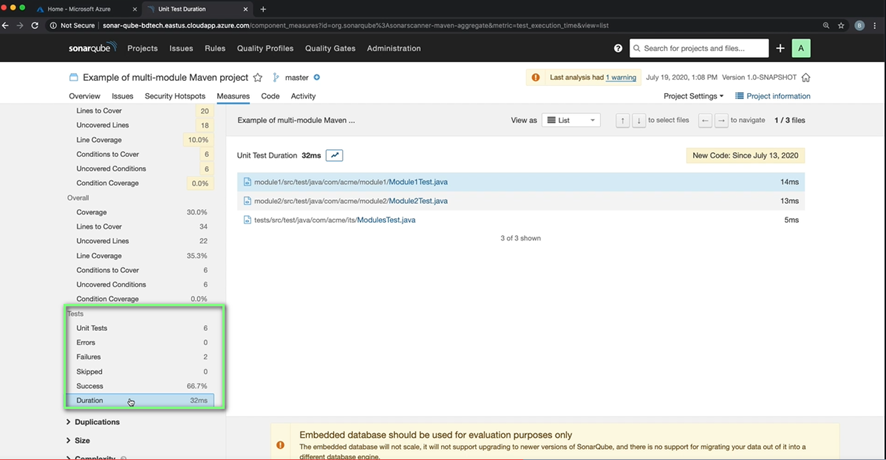This screenshot has width=886, height=460.
Task: Open Module1Test.java file link
Action: click(418, 182)
